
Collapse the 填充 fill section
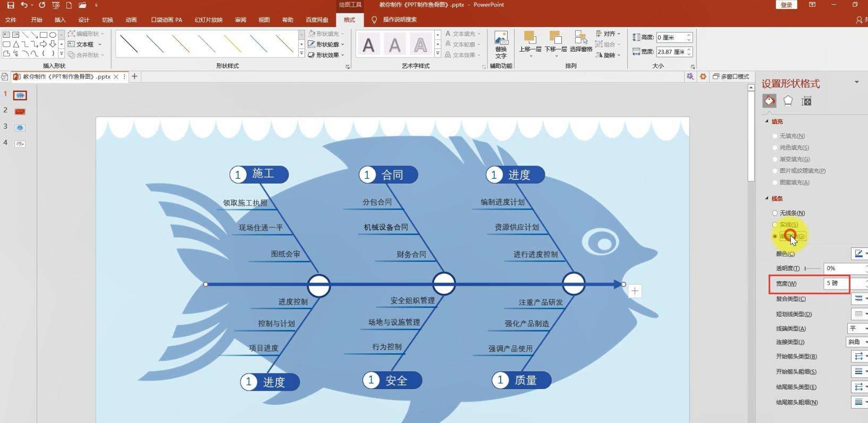767,121
